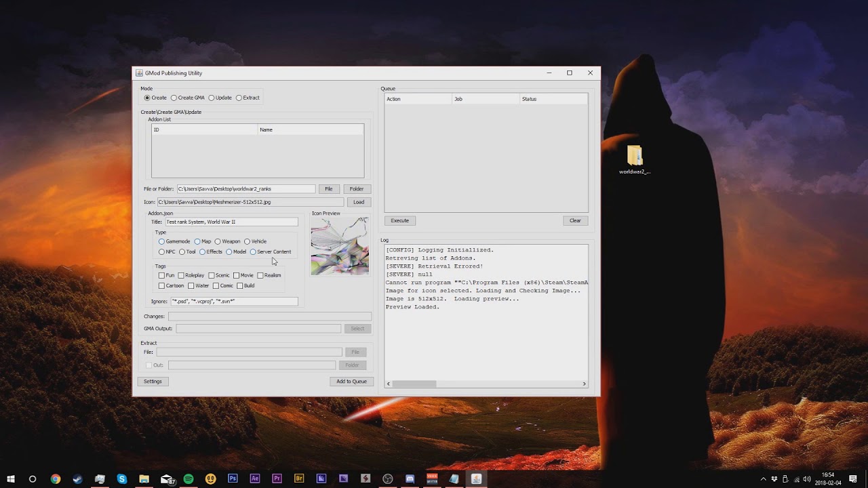Click the Execute button under the queue
This screenshot has height=488, width=868.
pos(400,220)
